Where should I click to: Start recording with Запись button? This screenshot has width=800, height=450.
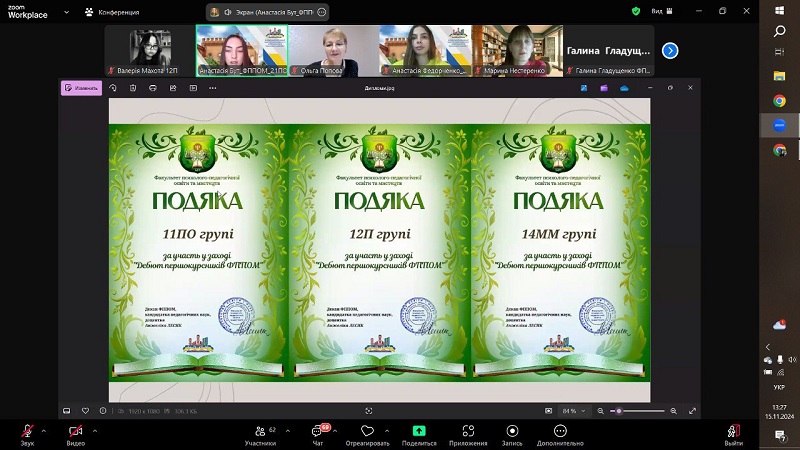coord(512,435)
